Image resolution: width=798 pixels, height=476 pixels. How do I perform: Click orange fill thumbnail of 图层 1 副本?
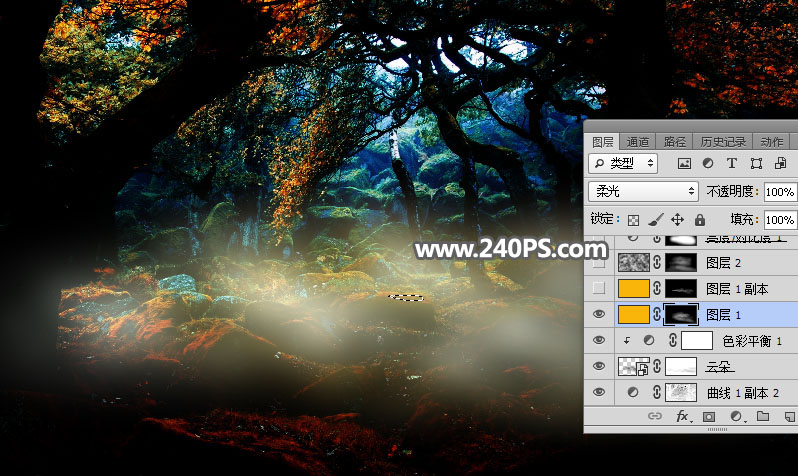[x=634, y=288]
